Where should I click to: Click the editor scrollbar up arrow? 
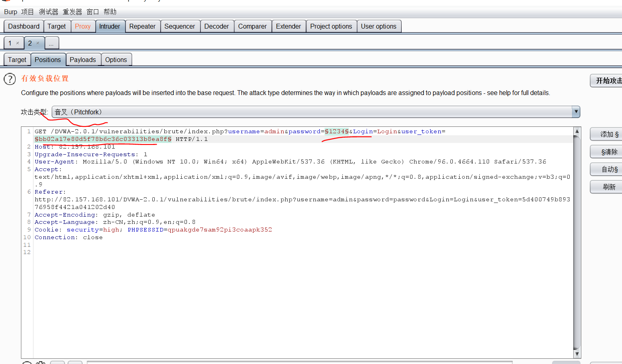click(577, 131)
